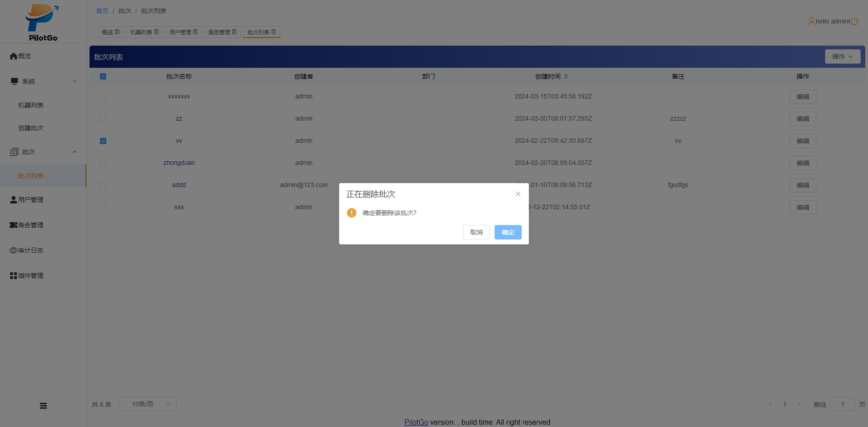
Task: Open 审计日志 in the sidebar
Action: coord(30,250)
